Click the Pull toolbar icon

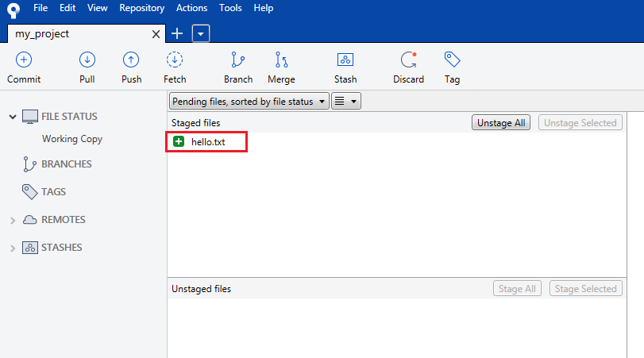(87, 60)
